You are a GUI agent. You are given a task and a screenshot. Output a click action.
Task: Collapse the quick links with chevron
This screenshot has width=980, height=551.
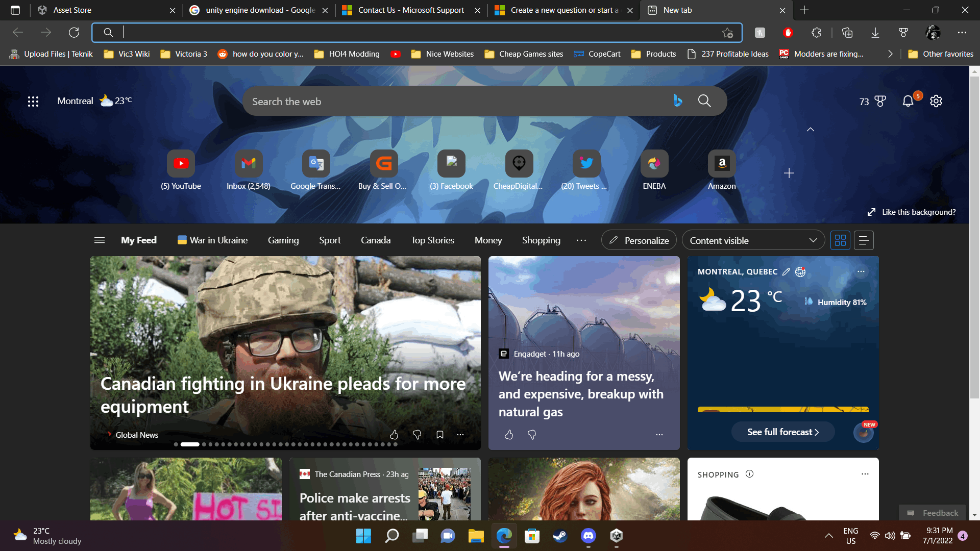pyautogui.click(x=810, y=130)
